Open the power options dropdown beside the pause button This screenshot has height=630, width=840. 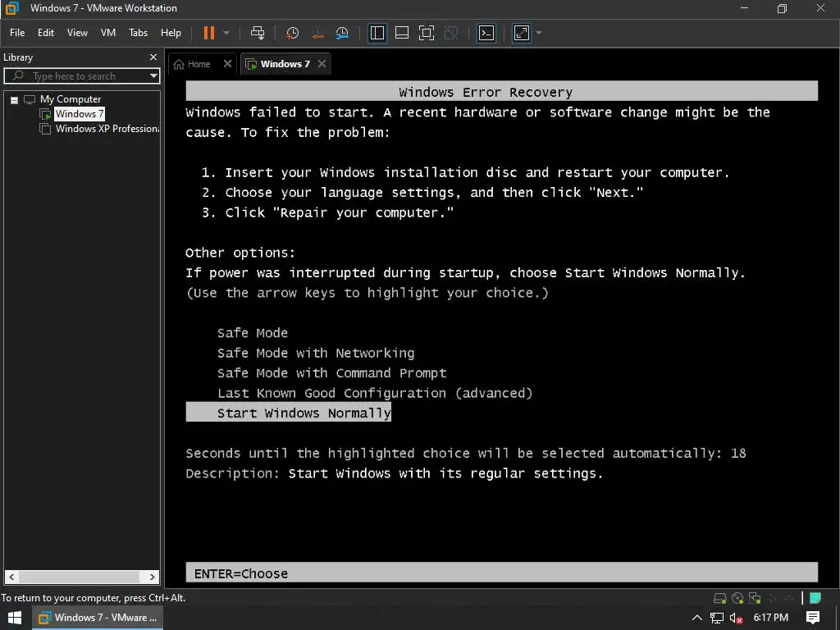point(226,33)
